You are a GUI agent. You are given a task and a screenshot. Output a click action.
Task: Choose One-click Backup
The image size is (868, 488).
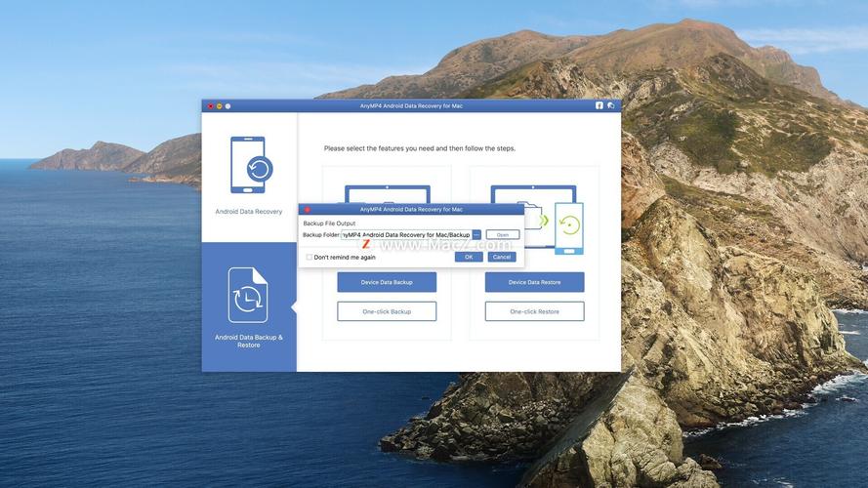(x=387, y=311)
